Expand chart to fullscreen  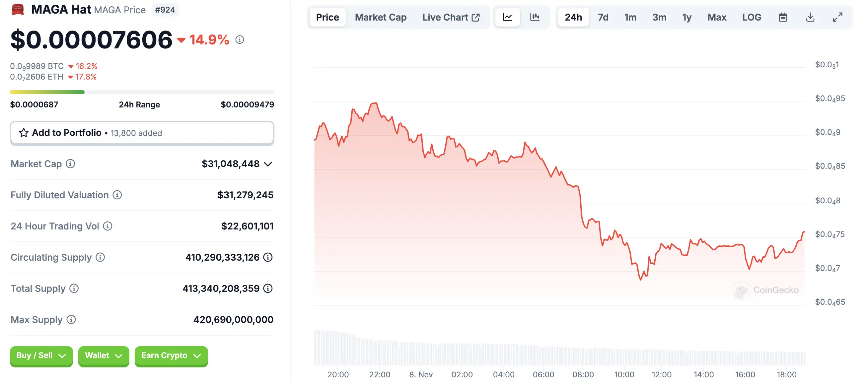[837, 17]
